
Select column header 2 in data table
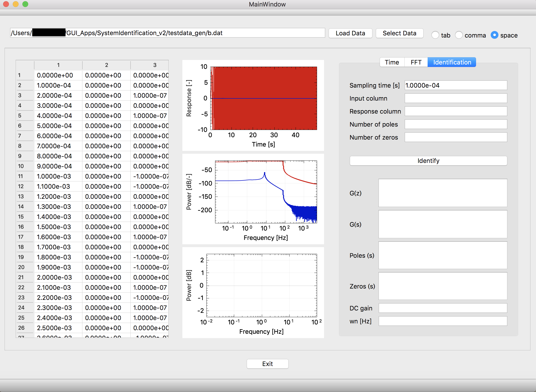pos(106,65)
